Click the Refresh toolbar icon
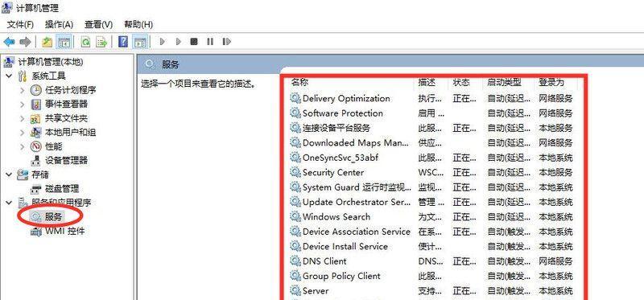644x300 pixels. (x=85, y=42)
